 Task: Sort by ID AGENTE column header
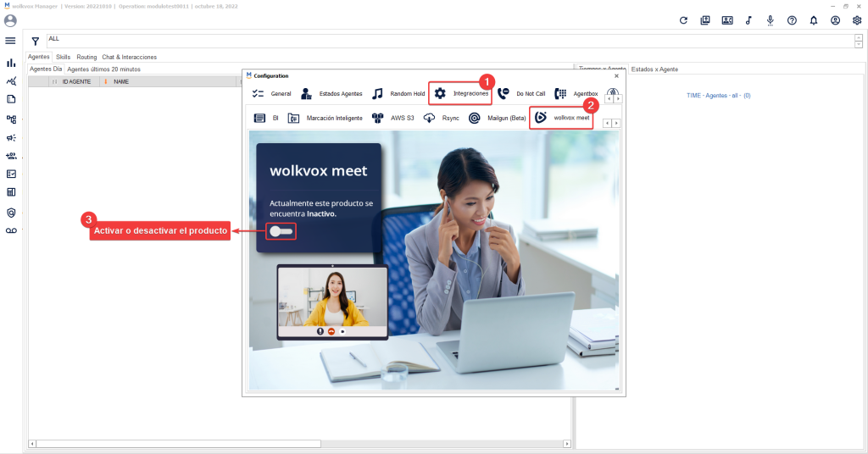76,81
